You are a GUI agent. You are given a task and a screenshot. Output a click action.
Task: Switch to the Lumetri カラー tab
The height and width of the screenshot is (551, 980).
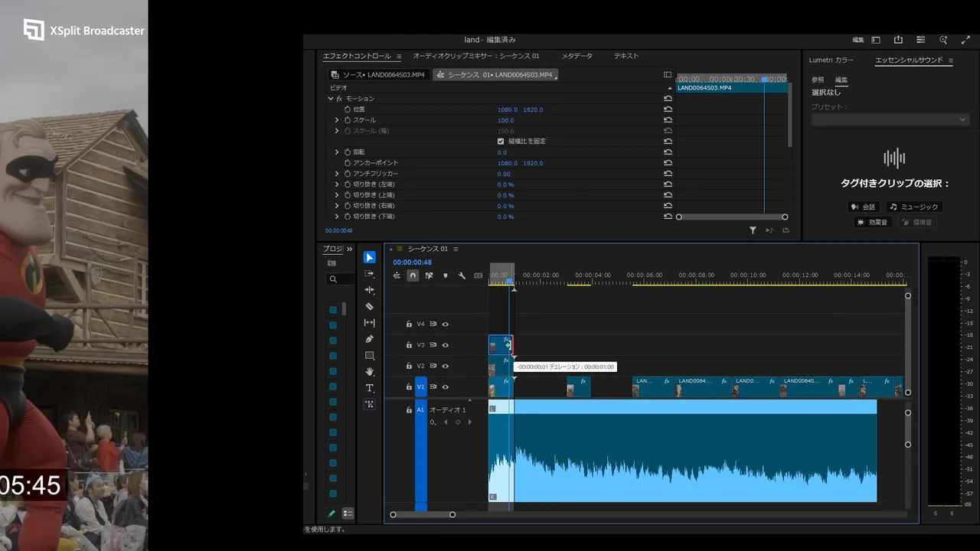[831, 60]
